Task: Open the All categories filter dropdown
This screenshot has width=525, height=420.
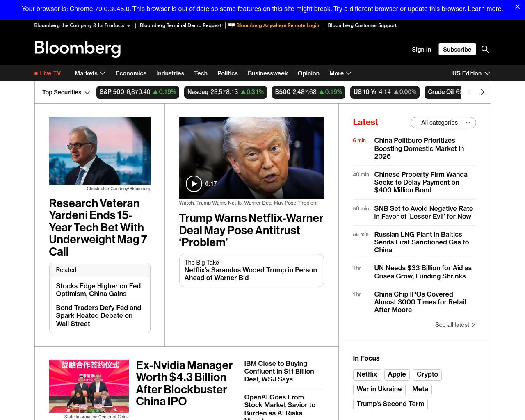Action: click(443, 123)
